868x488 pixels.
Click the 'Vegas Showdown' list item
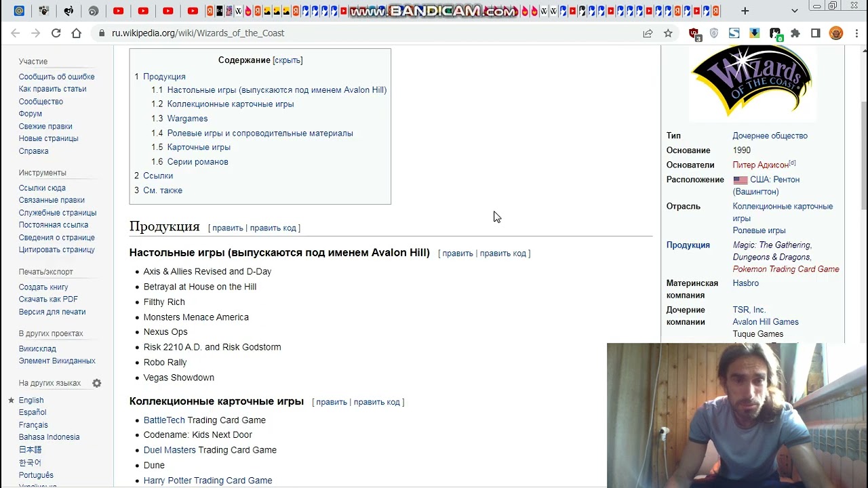pyautogui.click(x=179, y=378)
